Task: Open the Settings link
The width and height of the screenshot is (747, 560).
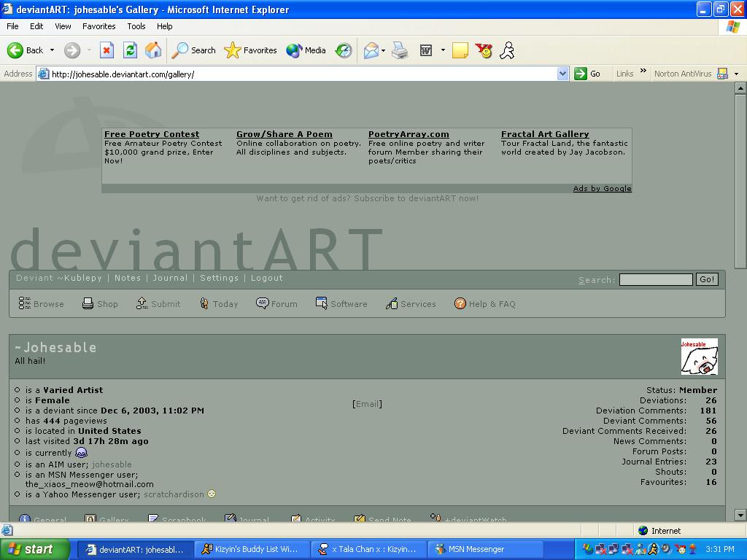Action: click(x=219, y=278)
